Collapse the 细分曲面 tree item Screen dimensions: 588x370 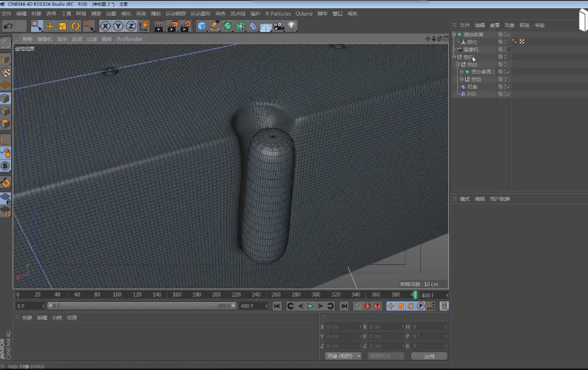pos(454,35)
